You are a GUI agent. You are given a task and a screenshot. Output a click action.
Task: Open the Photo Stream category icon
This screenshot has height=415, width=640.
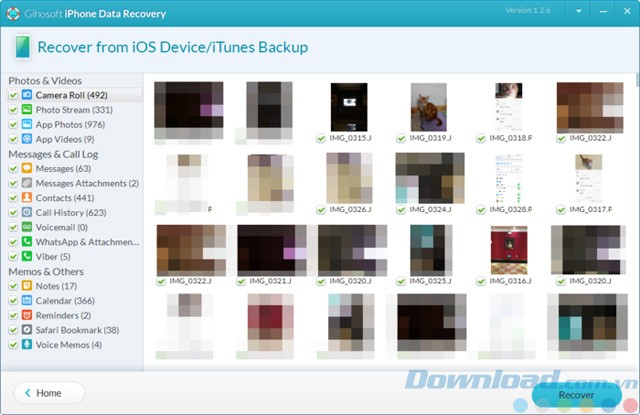tap(26, 110)
